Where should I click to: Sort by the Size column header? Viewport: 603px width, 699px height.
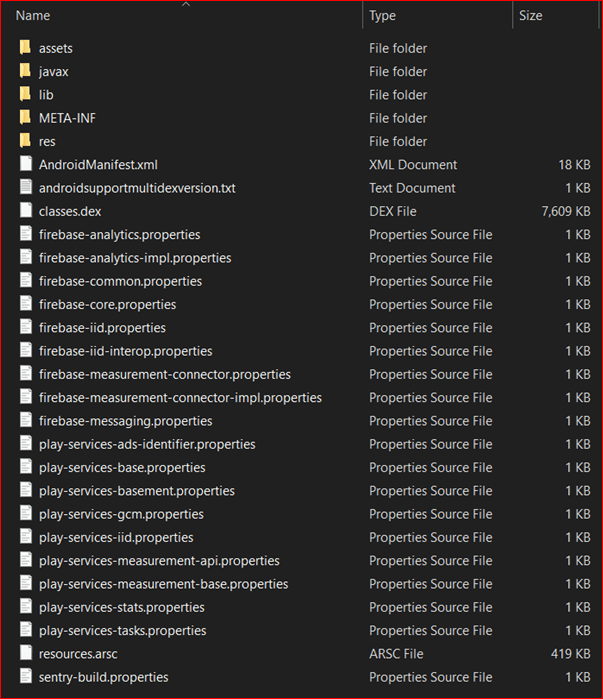tap(530, 16)
